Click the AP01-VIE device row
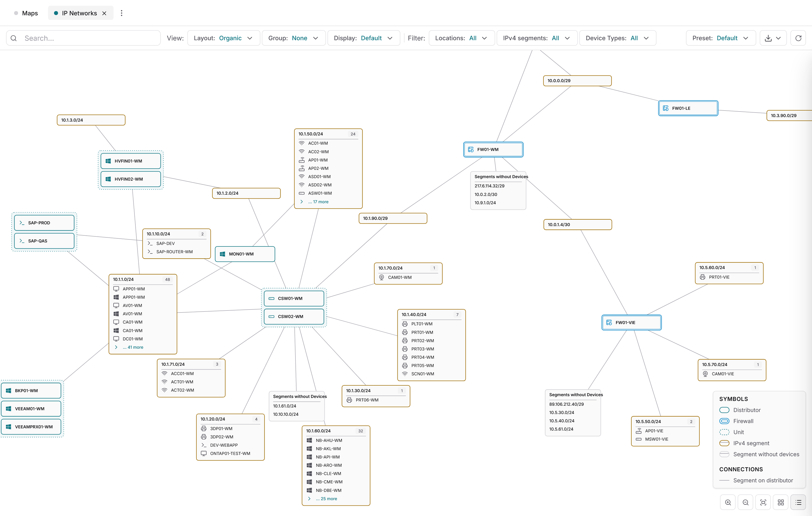812x516 pixels. 665,431
